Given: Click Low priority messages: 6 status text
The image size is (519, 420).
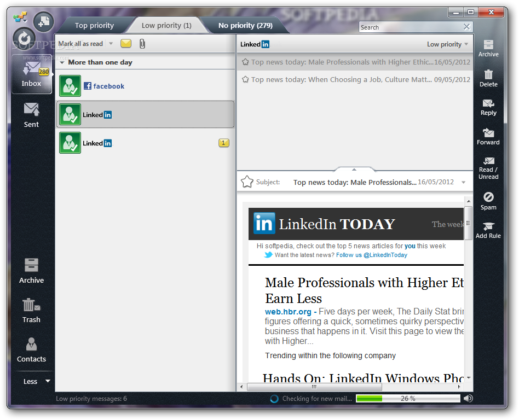Looking at the screenshot, I should click(x=91, y=399).
